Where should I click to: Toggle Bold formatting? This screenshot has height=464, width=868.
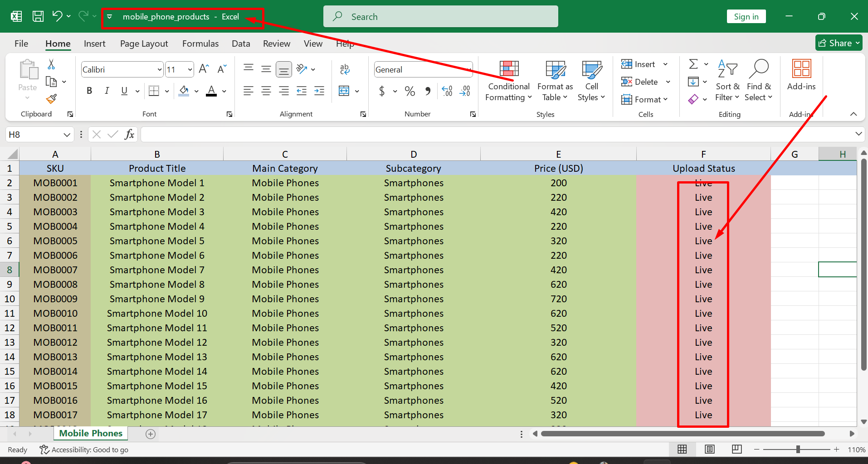coord(89,91)
